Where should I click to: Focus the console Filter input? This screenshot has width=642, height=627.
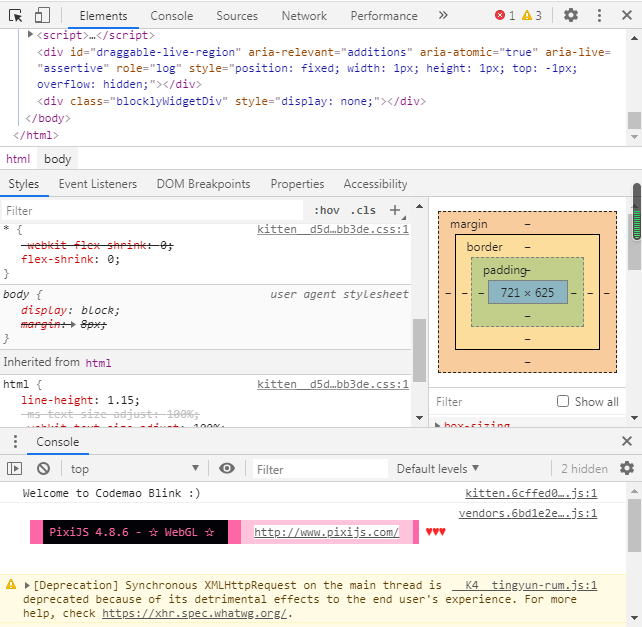pos(320,469)
